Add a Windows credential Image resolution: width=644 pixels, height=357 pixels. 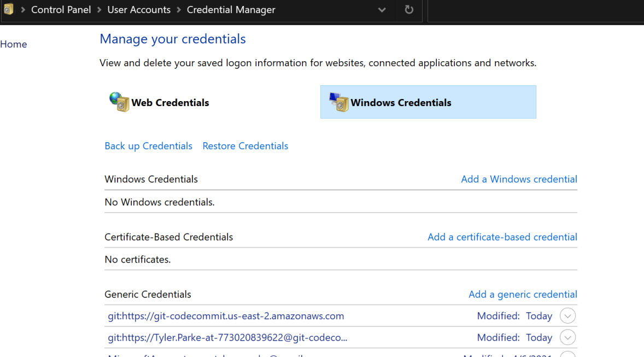[519, 179]
